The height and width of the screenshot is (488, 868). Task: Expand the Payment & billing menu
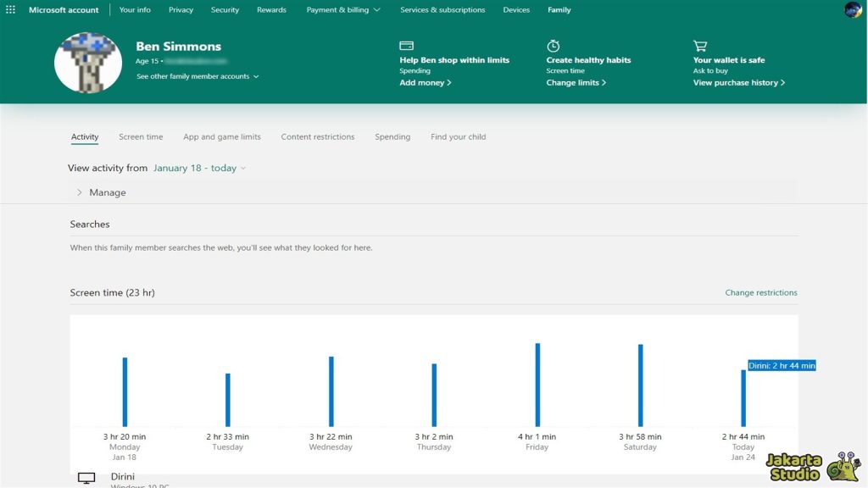coord(343,10)
